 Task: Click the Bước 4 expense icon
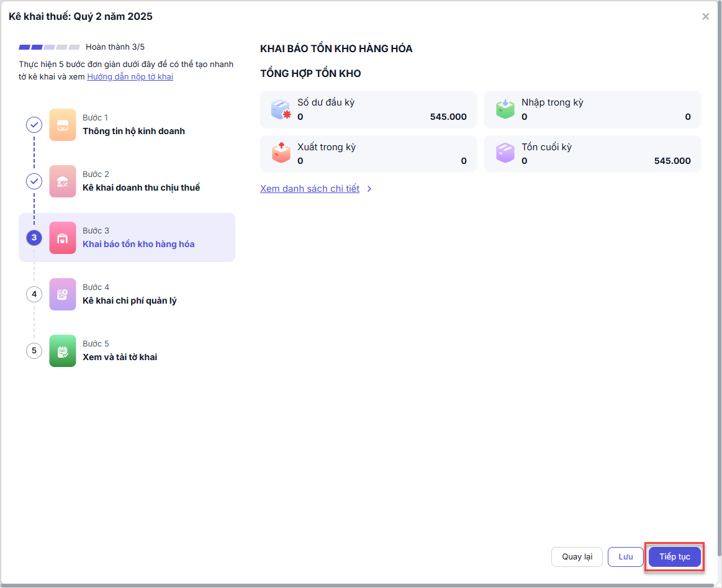click(63, 294)
